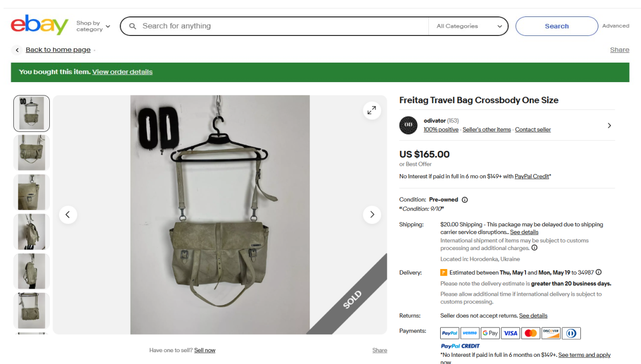
Task: Click the odivator seller avatar
Action: point(408,125)
